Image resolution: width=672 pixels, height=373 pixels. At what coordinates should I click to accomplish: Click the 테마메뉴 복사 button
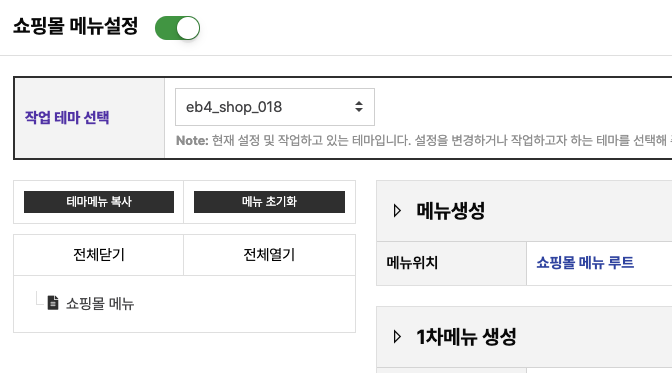[99, 202]
